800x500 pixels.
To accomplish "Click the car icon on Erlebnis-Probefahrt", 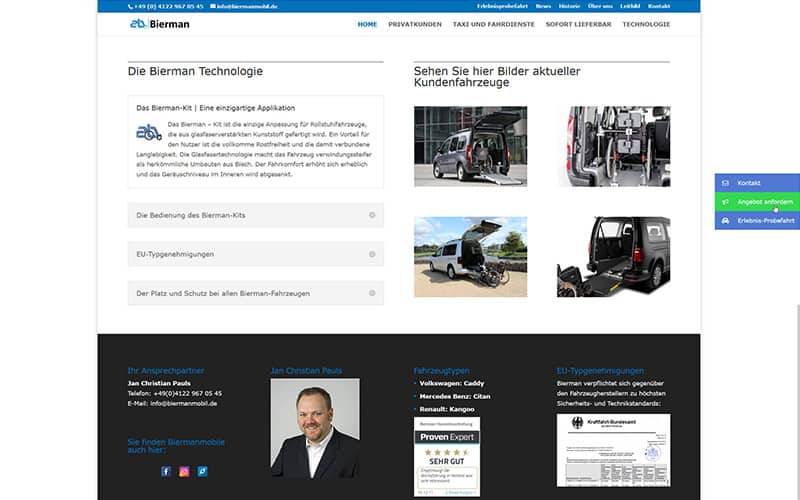I will [x=726, y=221].
